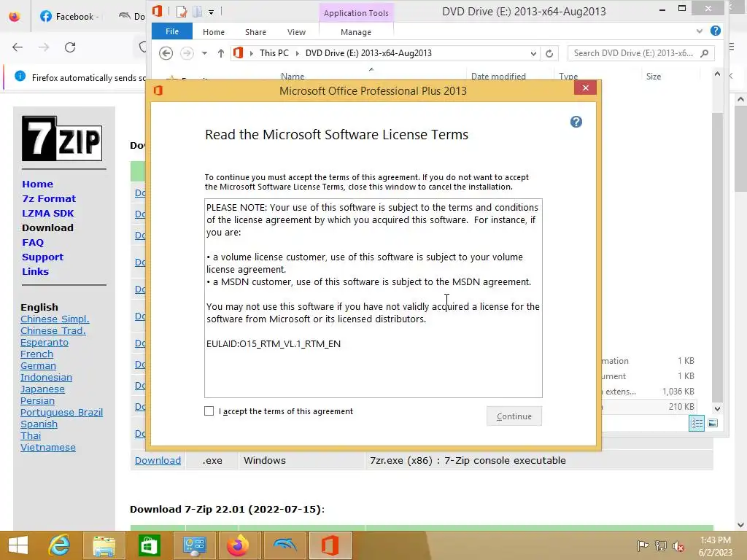Click the Continue button in Office setup
747x560 pixels.
pos(514,416)
